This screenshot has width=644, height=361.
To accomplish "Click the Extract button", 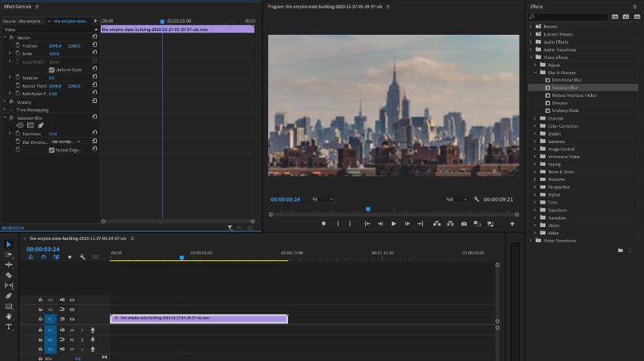I will (450, 223).
